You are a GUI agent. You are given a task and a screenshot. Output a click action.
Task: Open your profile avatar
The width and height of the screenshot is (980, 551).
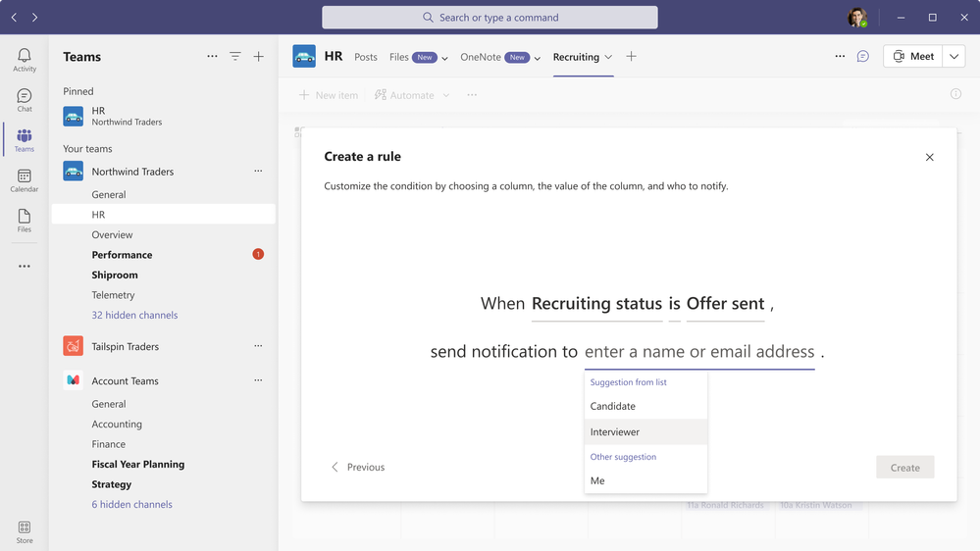[857, 18]
